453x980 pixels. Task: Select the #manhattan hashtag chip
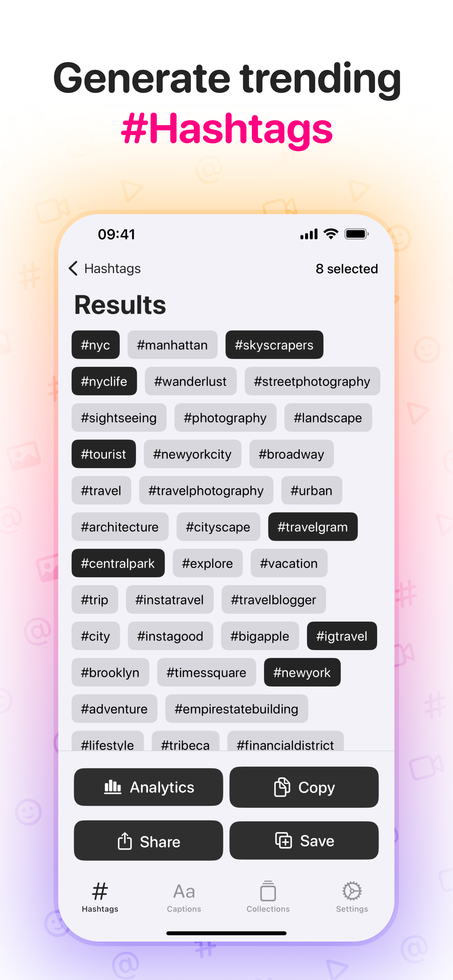[172, 345]
